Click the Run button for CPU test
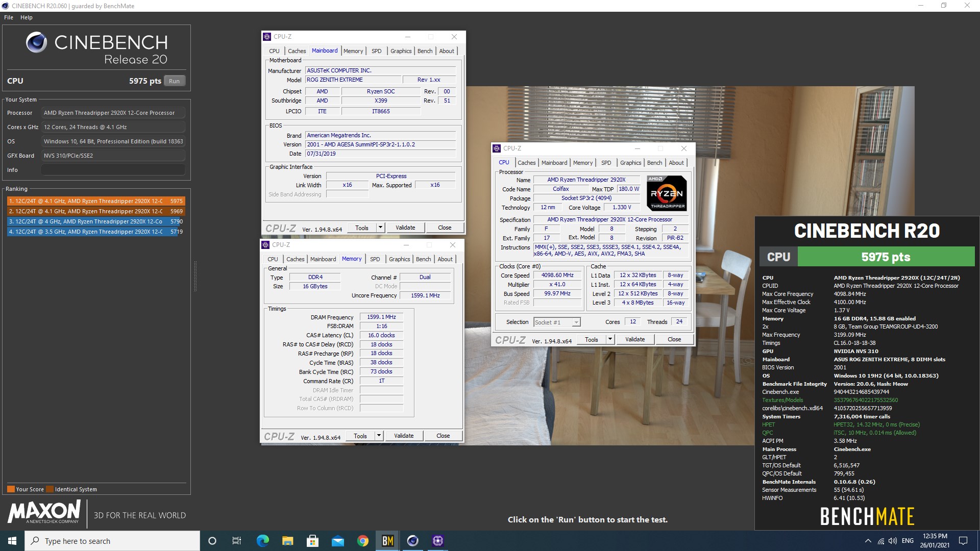 click(x=174, y=81)
